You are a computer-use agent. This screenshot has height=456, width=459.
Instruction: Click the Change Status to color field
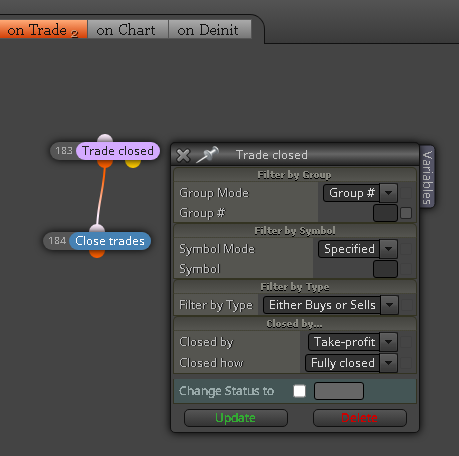339,391
